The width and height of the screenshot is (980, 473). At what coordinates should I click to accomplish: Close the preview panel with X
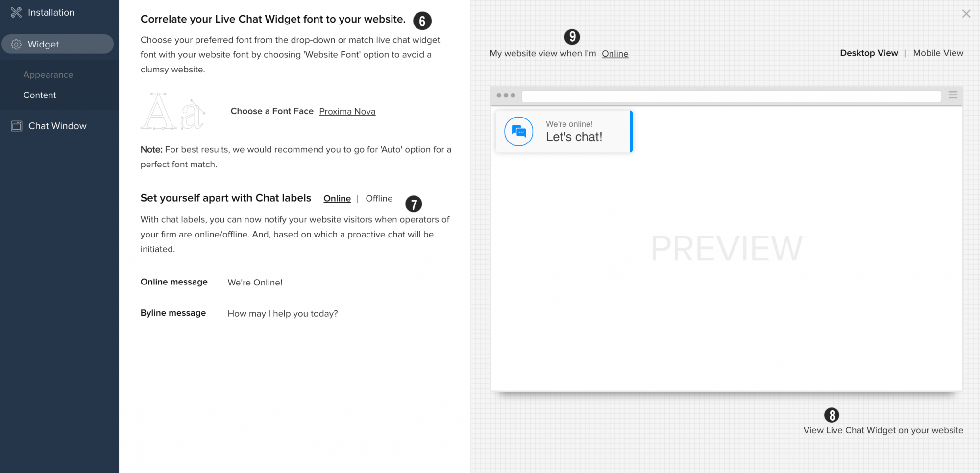966,14
